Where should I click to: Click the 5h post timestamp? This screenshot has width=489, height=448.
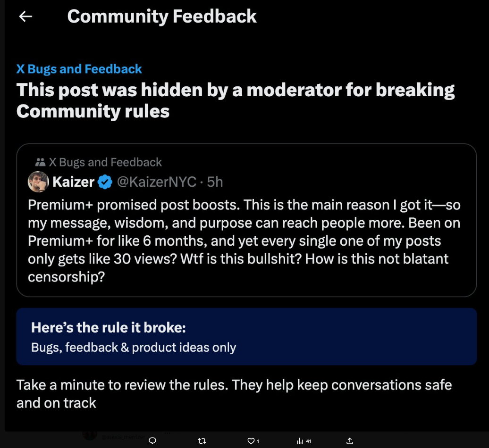click(x=215, y=182)
